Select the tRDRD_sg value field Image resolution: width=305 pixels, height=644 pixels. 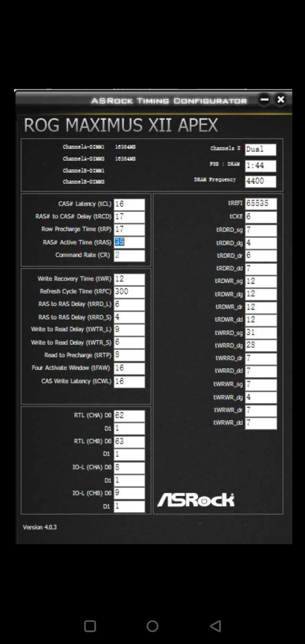pos(261,230)
